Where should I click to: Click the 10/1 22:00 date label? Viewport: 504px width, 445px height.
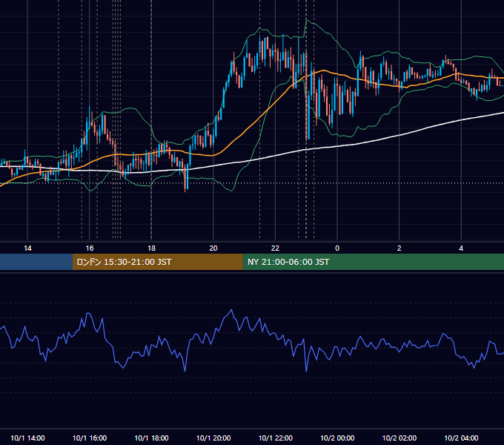276,438
